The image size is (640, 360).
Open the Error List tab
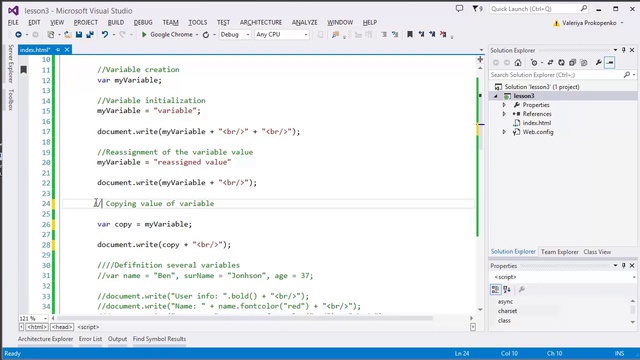point(90,339)
